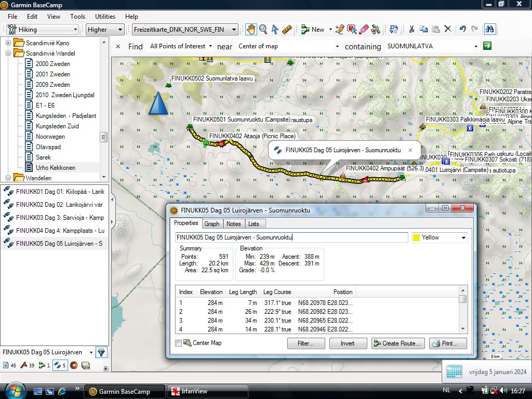
Task: Click the Undo arrow icon
Action: 462,30
